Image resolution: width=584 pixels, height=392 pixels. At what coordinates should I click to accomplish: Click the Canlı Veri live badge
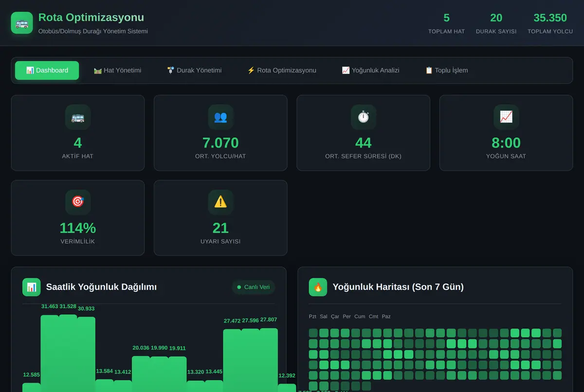[253, 287]
